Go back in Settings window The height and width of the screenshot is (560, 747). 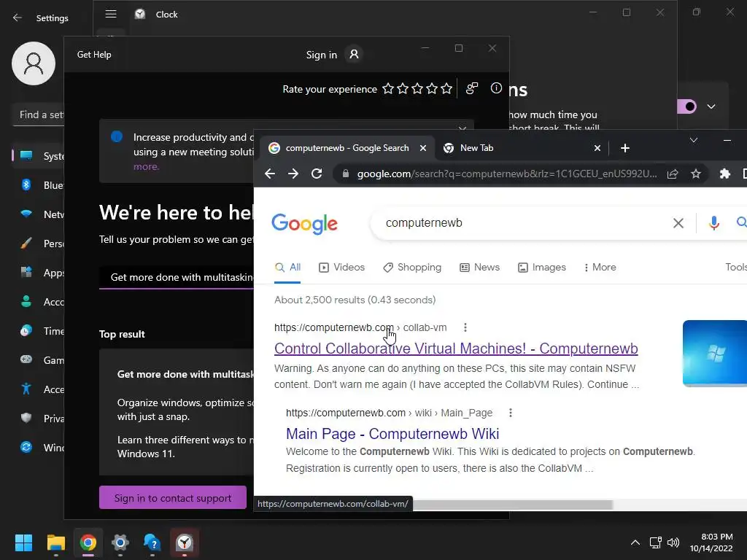point(18,17)
